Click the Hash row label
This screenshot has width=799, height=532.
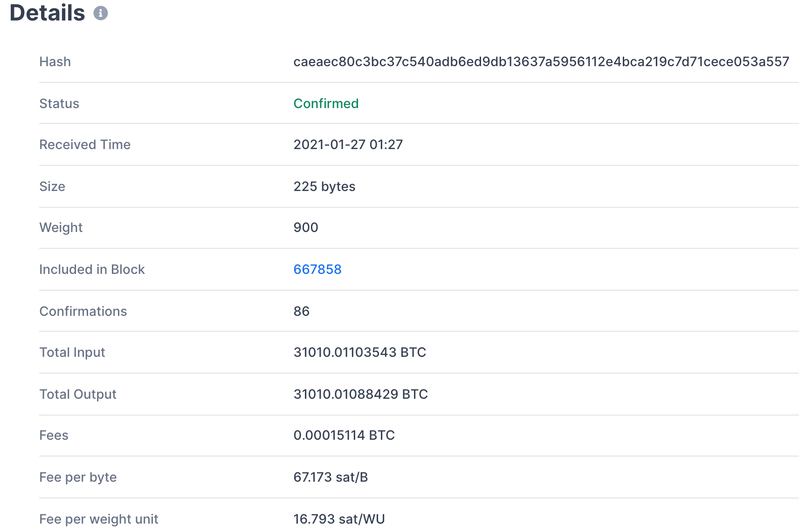[x=55, y=61]
